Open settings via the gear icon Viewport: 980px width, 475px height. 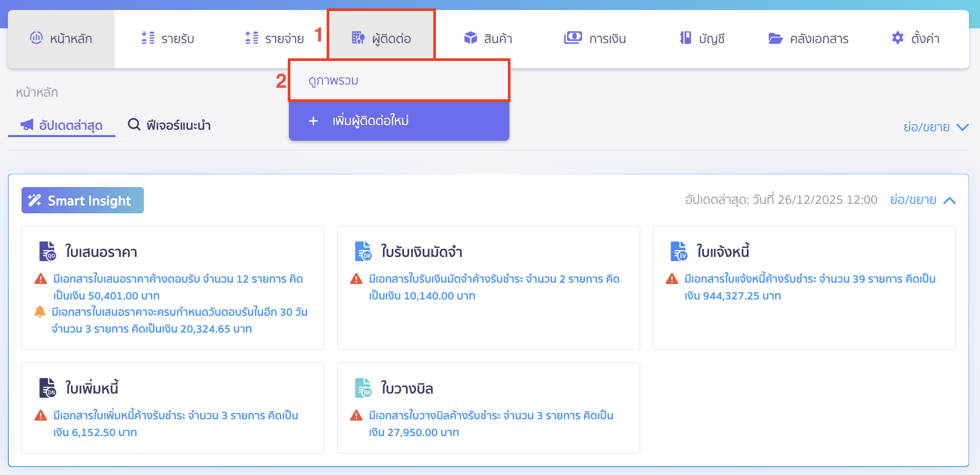[x=898, y=38]
